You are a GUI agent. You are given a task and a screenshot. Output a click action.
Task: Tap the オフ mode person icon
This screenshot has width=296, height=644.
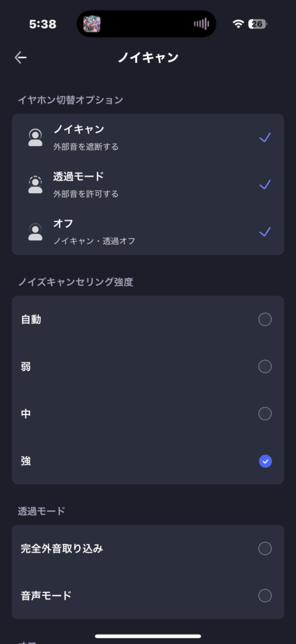coord(35,231)
